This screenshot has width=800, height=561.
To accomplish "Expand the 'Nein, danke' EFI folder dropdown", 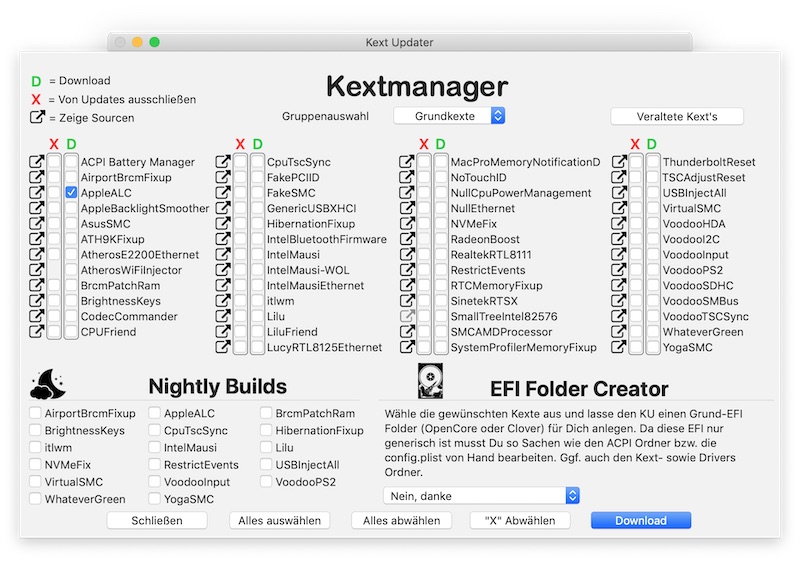I will pos(481,496).
